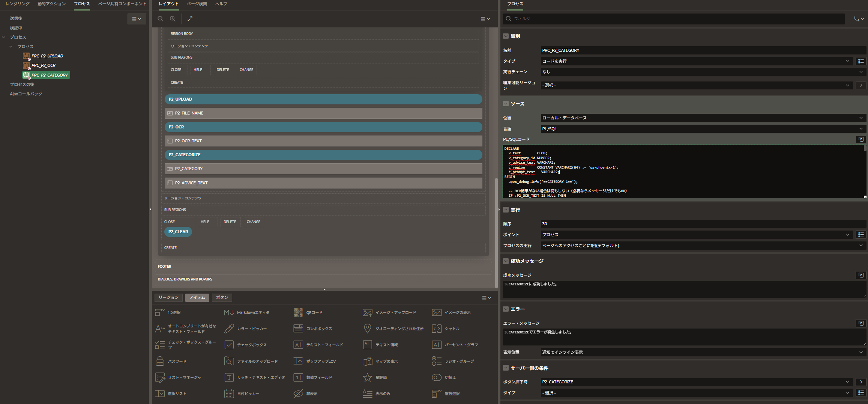
Task: Collapse the 実行 property section
Action: click(506, 210)
